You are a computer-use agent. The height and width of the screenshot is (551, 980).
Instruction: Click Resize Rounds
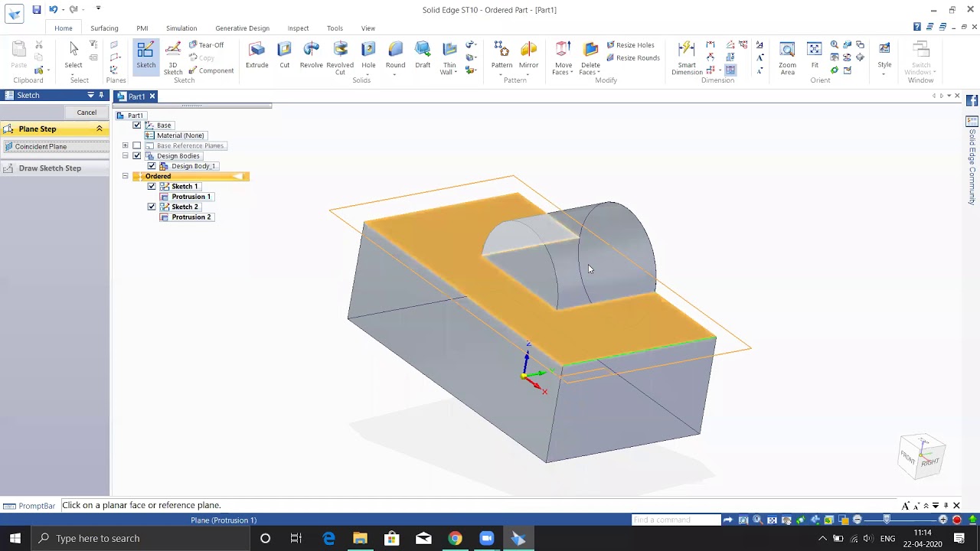coord(632,58)
